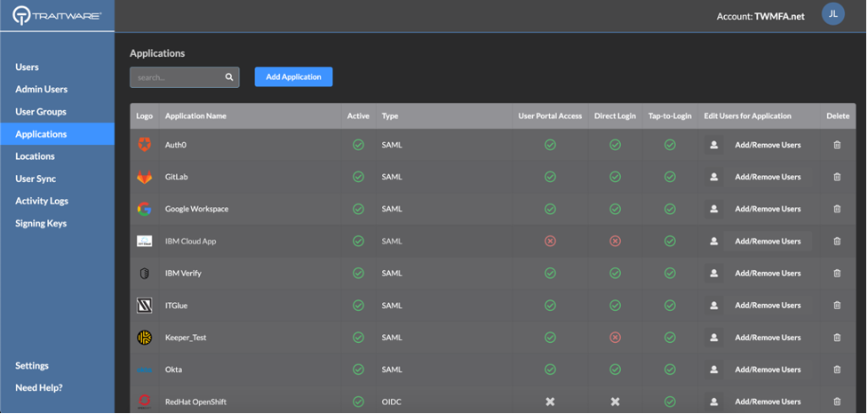Toggle Active status for Okta
This screenshot has height=414, width=868.
pos(358,370)
